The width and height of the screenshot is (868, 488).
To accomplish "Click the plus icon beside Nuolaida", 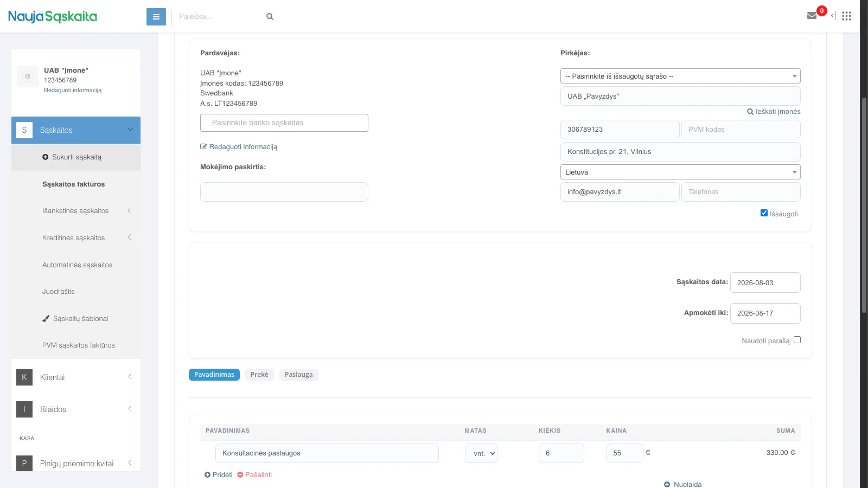I will 667,485.
